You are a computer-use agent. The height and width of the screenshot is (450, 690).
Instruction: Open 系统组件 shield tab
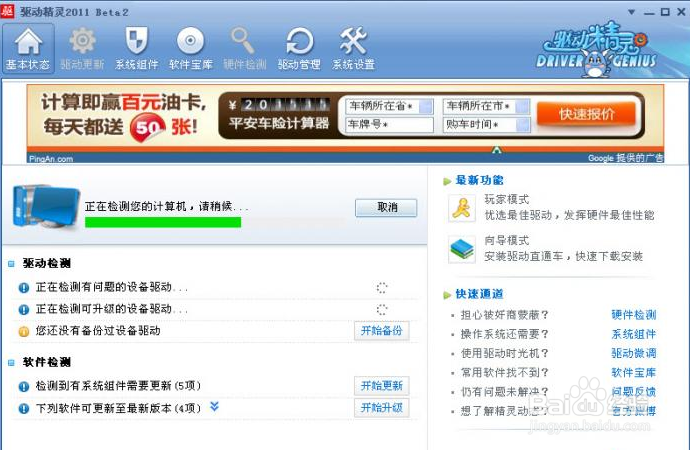137,49
